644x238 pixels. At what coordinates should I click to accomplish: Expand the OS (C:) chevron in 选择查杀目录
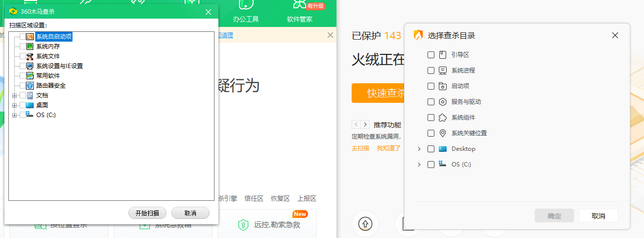pyautogui.click(x=419, y=165)
